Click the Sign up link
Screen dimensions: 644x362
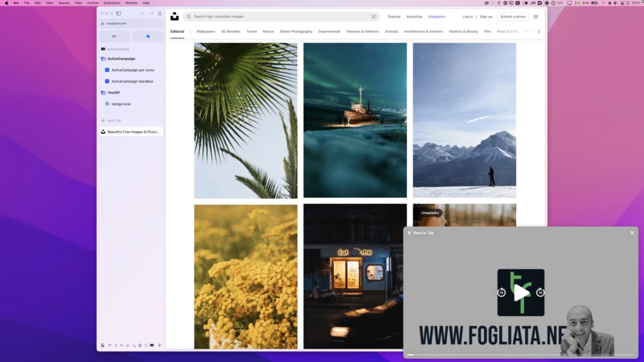coord(486,17)
